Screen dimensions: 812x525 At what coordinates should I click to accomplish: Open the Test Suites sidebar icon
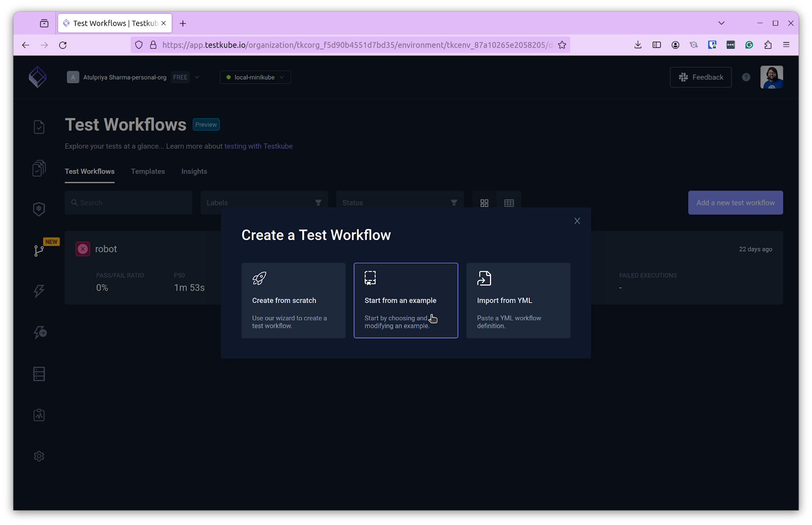[39, 168]
